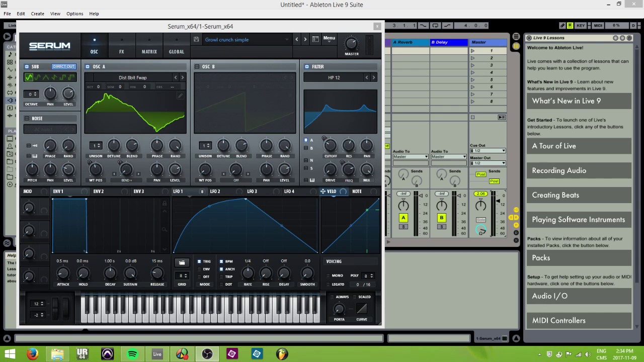644x362 pixels.
Task: Open the Master Out dropdown
Action: coord(488,163)
